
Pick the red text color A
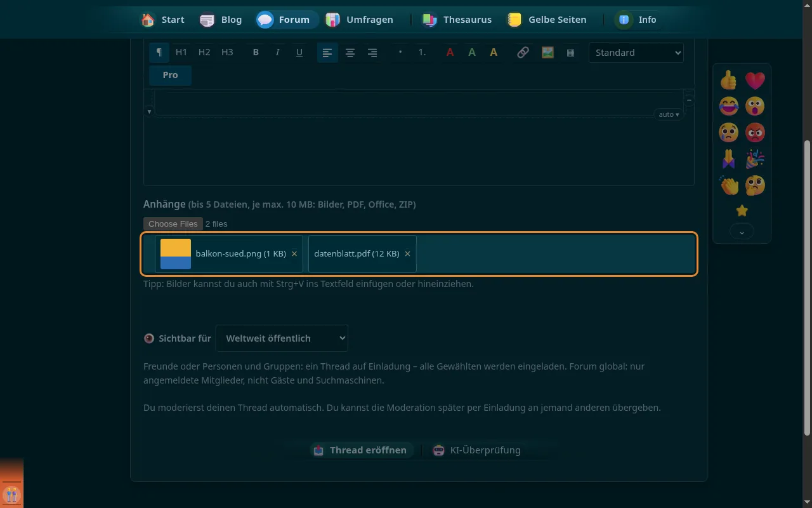[x=450, y=53]
